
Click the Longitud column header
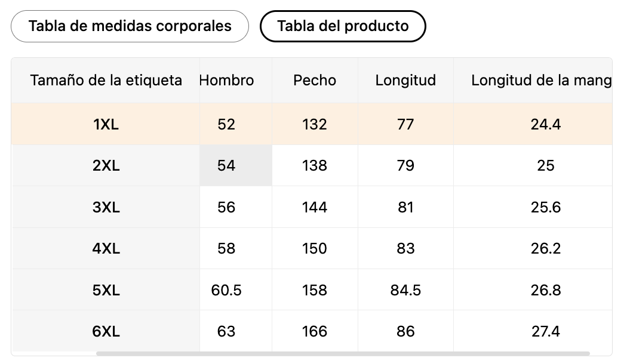click(405, 81)
